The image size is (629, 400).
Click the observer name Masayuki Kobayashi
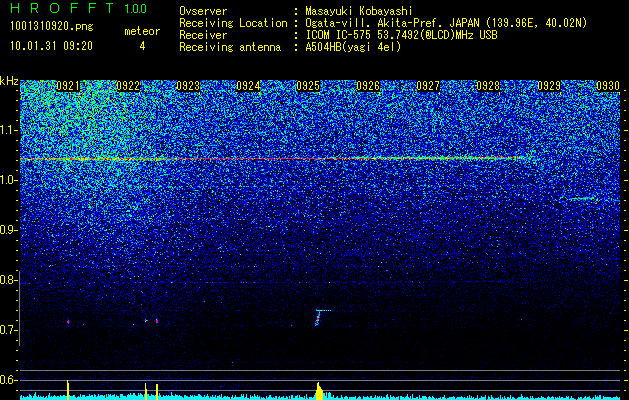click(x=359, y=11)
